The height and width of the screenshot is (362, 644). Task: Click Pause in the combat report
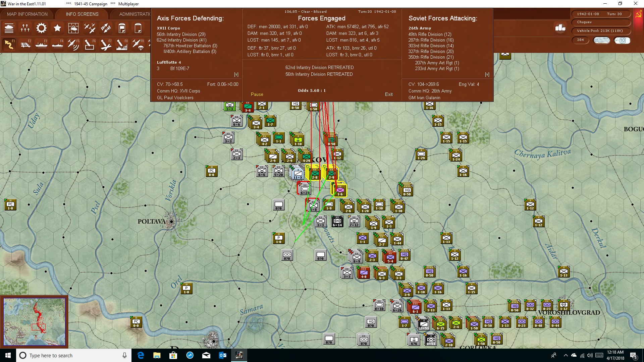tap(257, 95)
